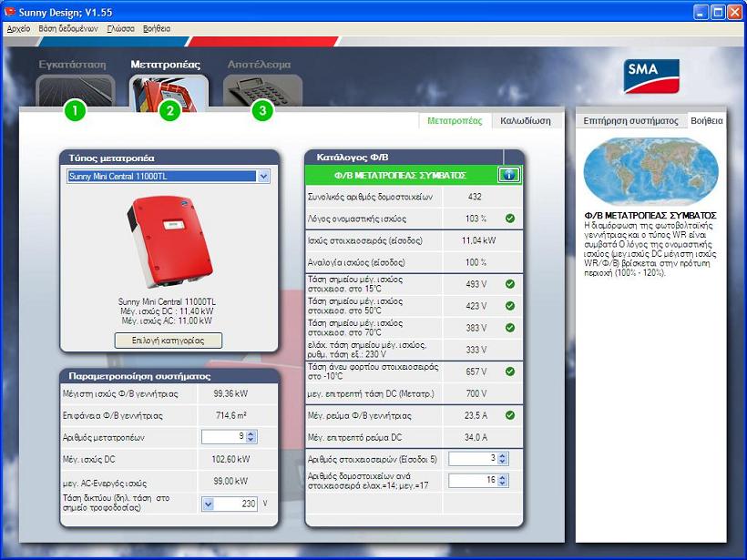
Task: Click the Μετατροπέας step label
Action: (x=165, y=65)
